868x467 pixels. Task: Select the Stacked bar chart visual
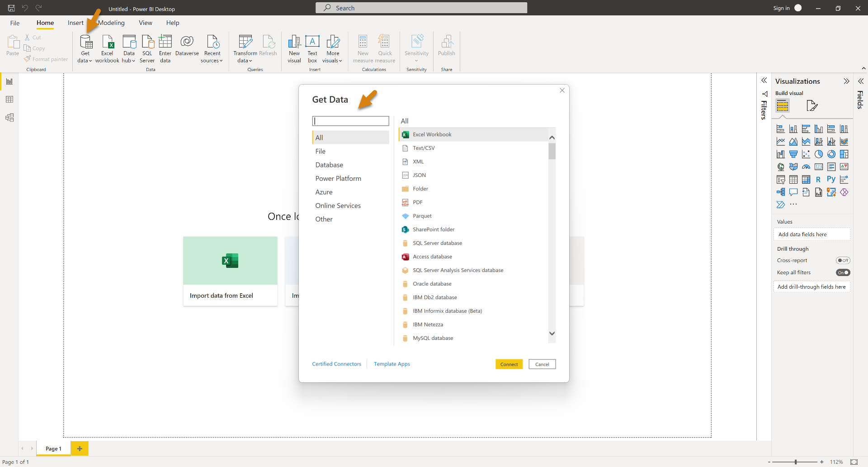(780, 129)
